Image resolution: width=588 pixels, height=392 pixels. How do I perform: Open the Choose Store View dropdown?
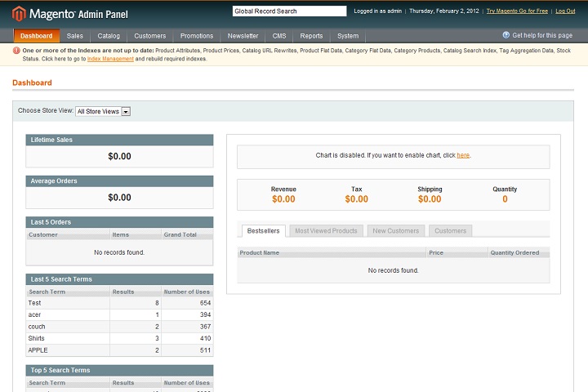pyautogui.click(x=103, y=111)
